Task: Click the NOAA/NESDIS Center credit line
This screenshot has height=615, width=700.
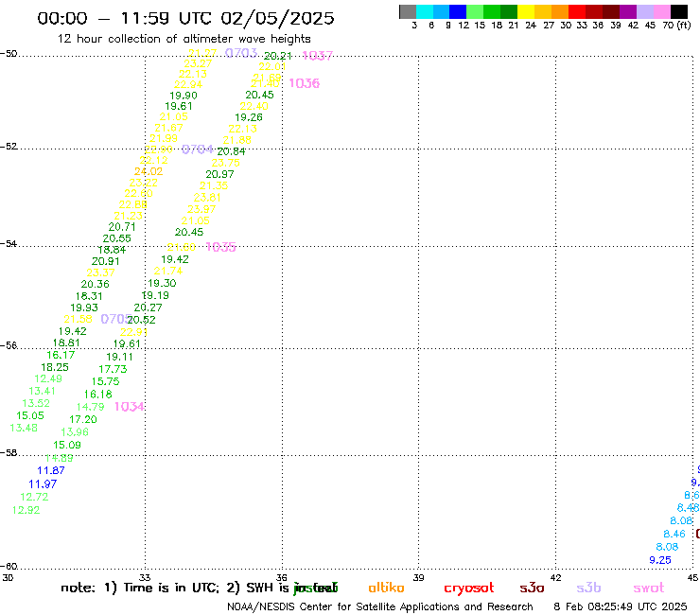Action: point(380,606)
